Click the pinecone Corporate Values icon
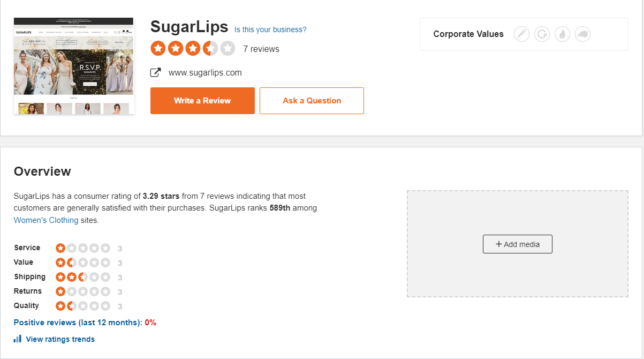This screenshot has width=644, height=359. [x=582, y=34]
